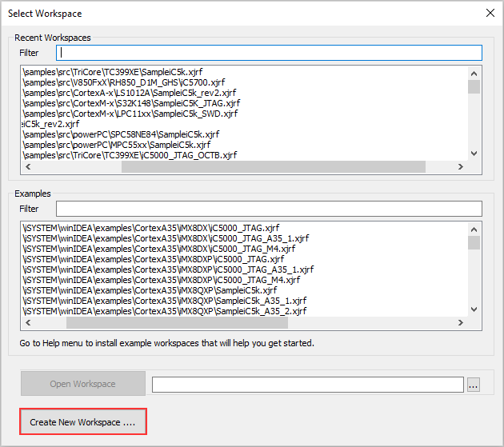Click the grayed Open Workspace button

click(82, 384)
